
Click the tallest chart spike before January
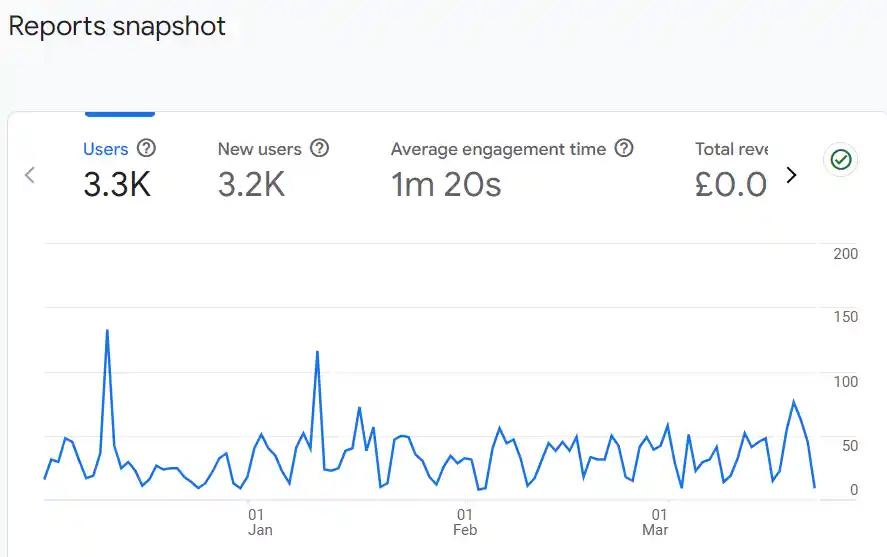pyautogui.click(x=107, y=331)
